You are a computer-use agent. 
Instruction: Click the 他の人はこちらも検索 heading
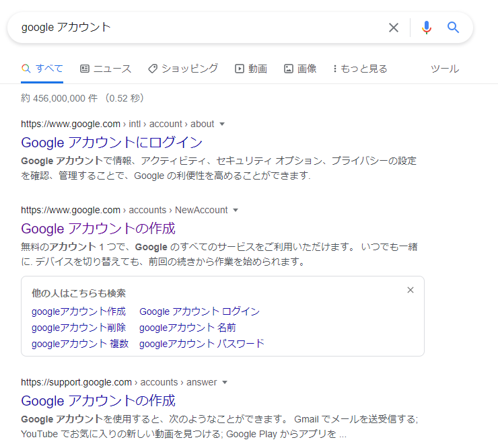coord(79,293)
